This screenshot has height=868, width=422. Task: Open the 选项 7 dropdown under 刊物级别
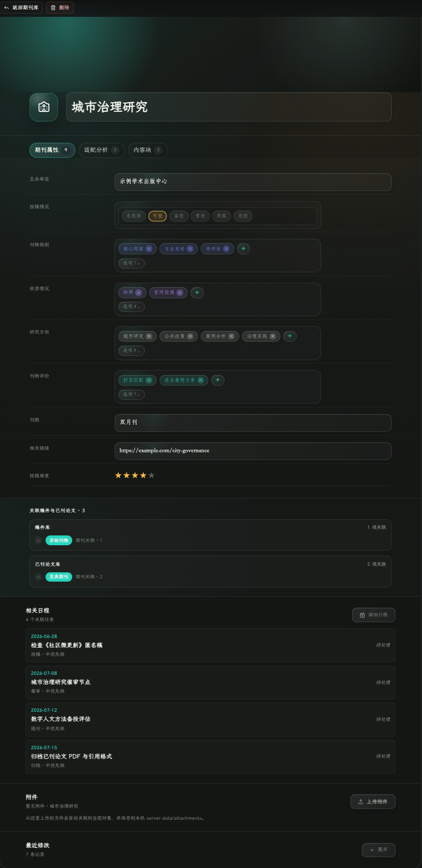pyautogui.click(x=131, y=263)
